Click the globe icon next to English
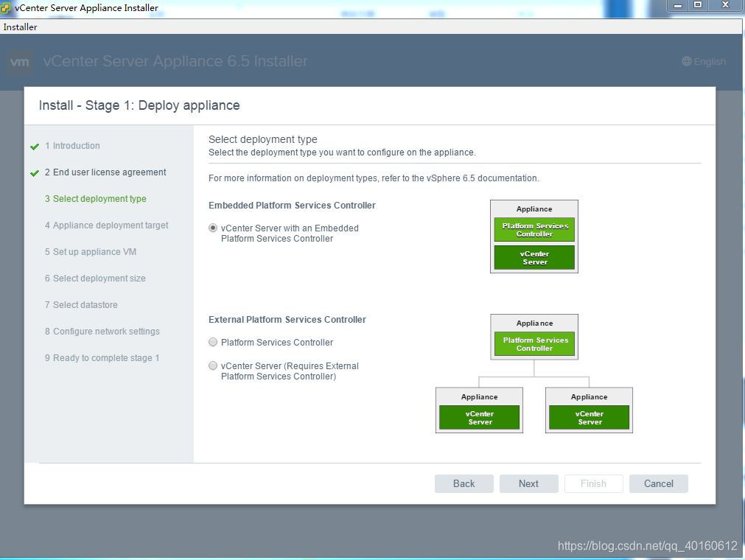The image size is (745, 560). pyautogui.click(x=687, y=61)
